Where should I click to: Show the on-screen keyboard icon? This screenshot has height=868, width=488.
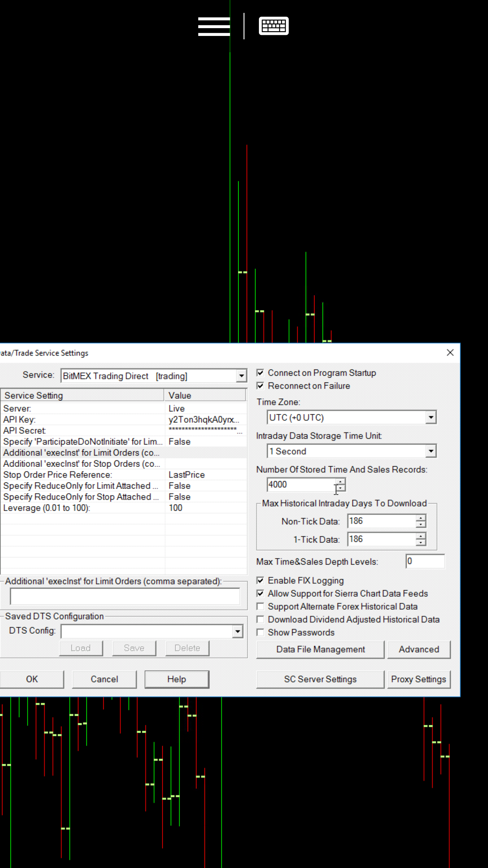click(x=273, y=26)
